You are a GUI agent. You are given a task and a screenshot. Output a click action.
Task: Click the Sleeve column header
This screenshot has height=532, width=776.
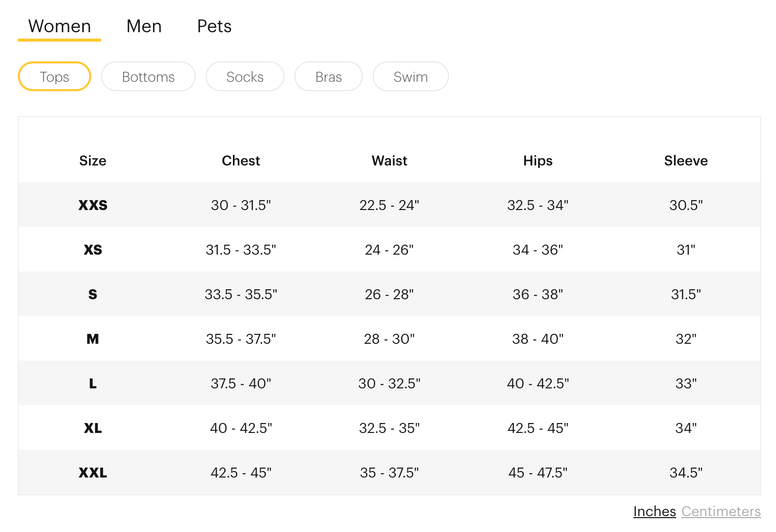click(x=686, y=160)
